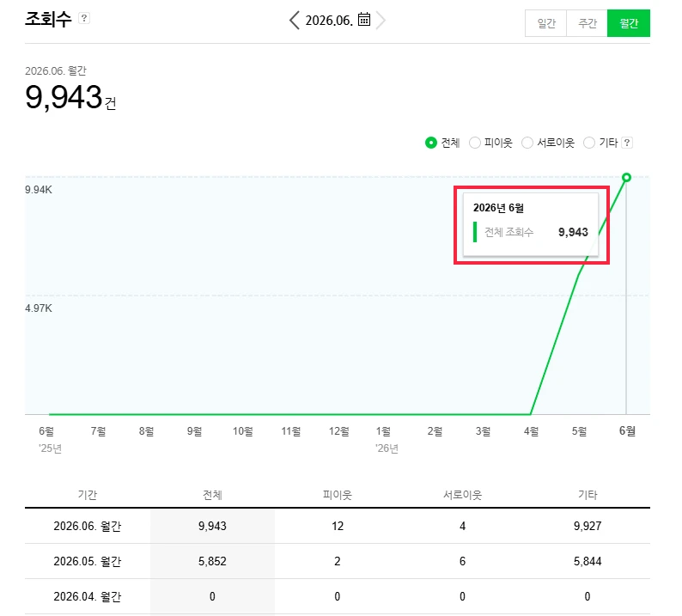Screen dimensions: 682x616
Task: Go to previous month with left chevron
Action: (295, 21)
